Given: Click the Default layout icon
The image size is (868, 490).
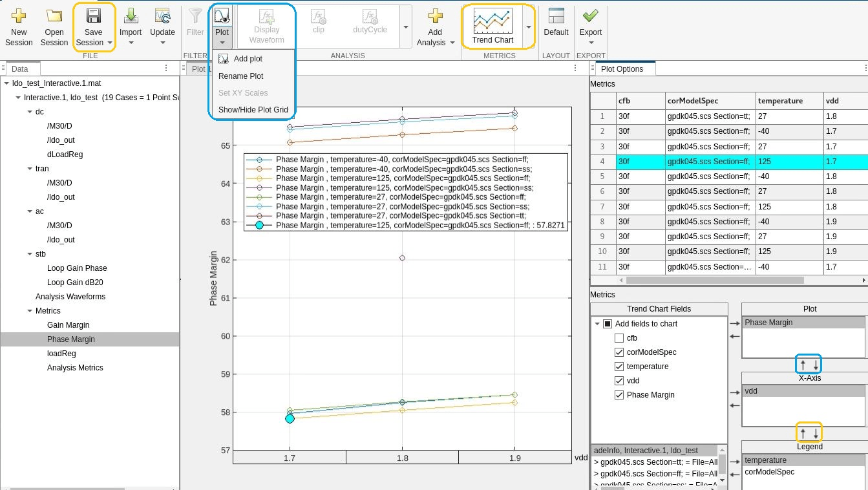Looking at the screenshot, I should point(556,16).
